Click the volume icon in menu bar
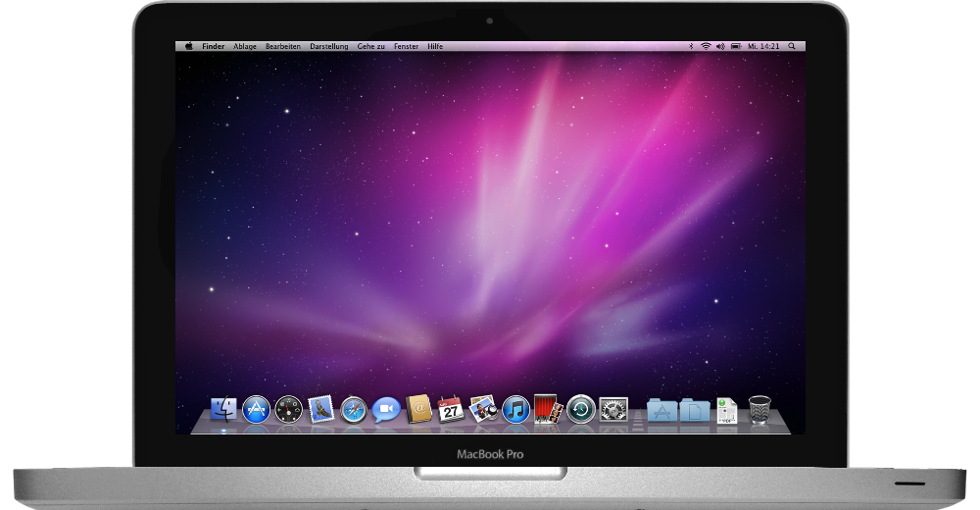 (720, 46)
